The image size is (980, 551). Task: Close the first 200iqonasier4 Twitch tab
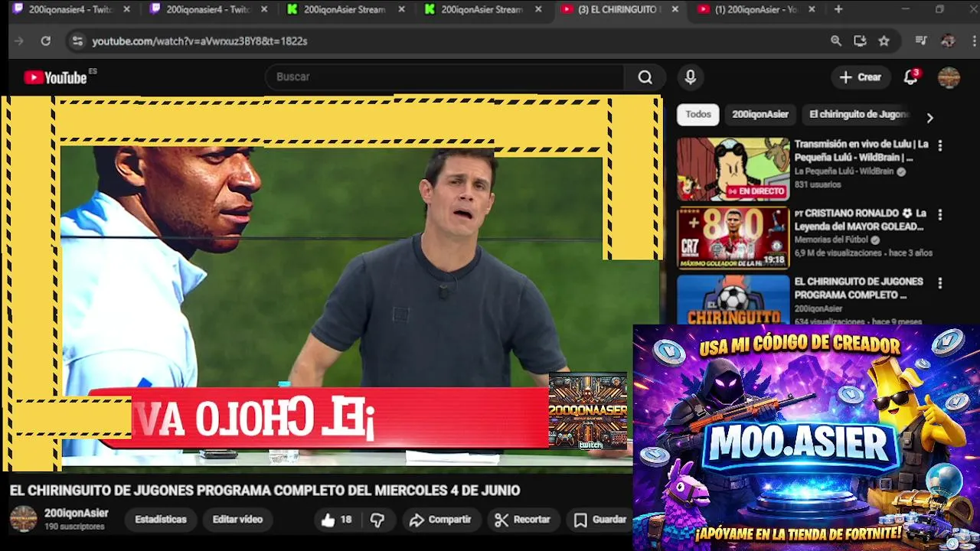126,9
